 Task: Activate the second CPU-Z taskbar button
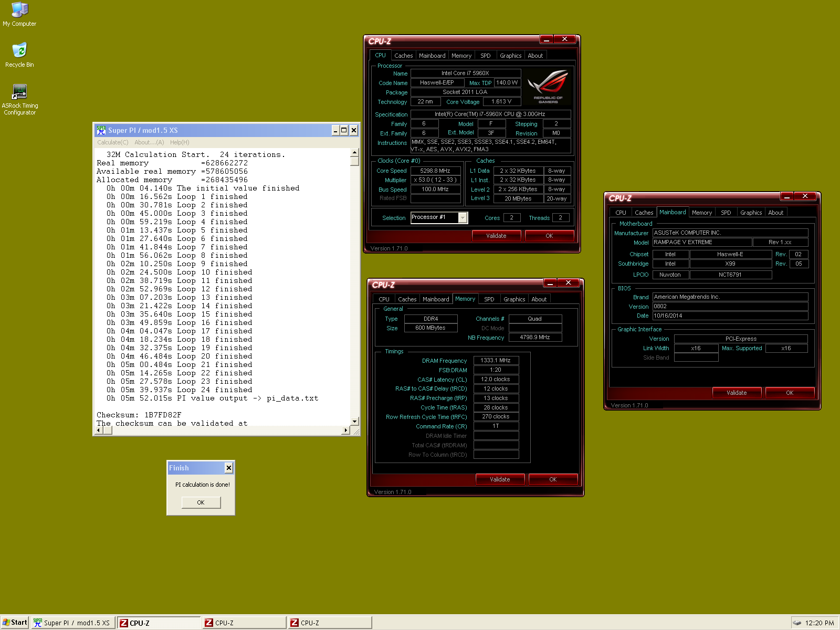244,623
